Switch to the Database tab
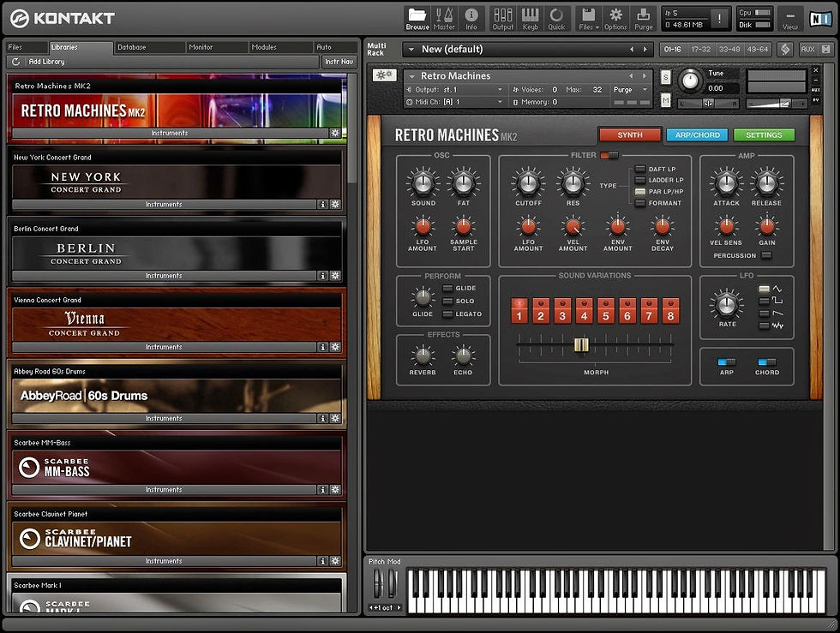This screenshot has height=633, width=840. tap(132, 47)
